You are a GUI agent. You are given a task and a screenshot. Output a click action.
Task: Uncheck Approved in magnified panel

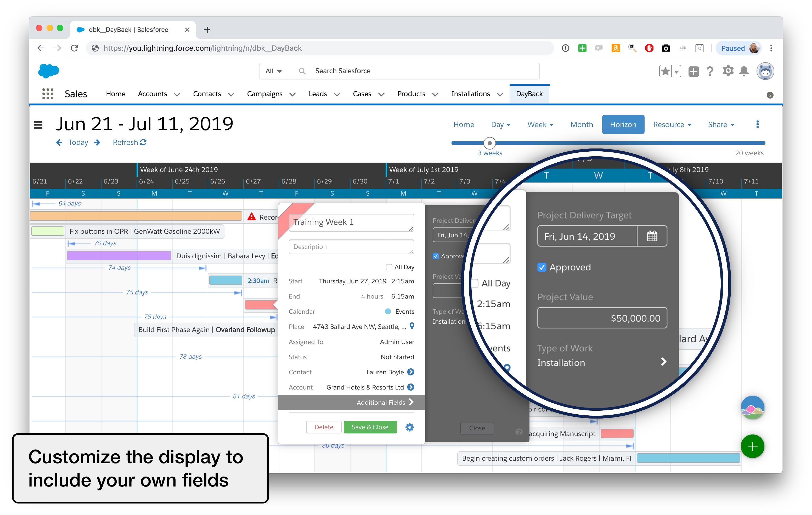tap(542, 267)
